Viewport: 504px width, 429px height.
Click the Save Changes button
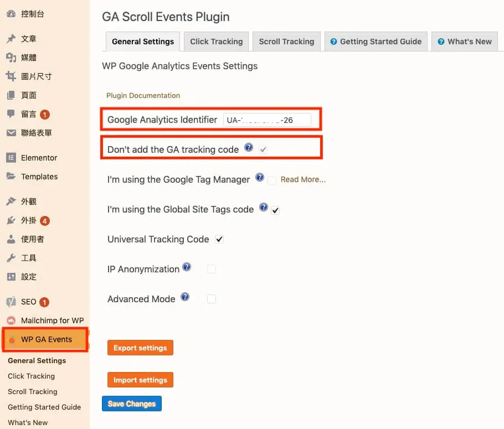(132, 404)
